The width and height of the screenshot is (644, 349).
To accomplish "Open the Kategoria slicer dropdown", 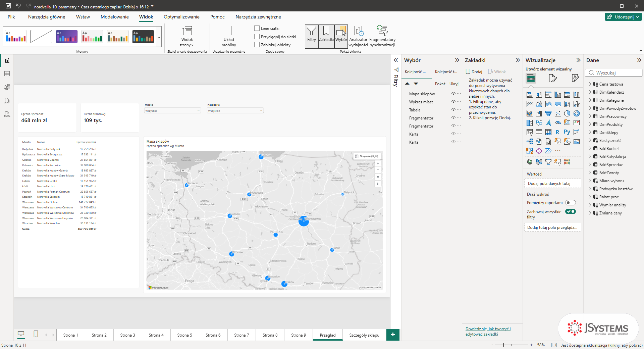I will (x=235, y=110).
